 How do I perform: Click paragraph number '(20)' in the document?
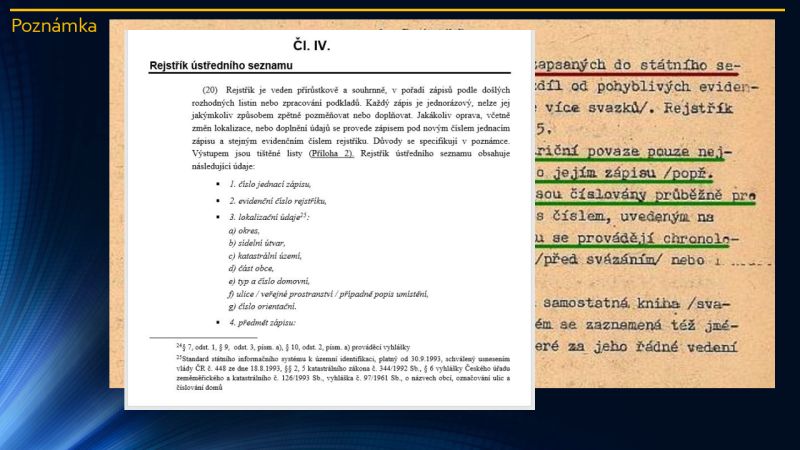tap(210, 90)
